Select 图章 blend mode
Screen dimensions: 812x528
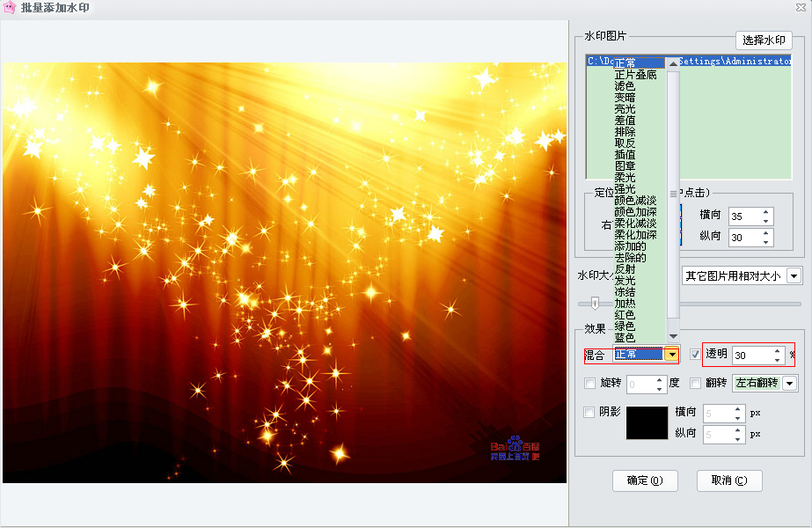tap(625, 165)
